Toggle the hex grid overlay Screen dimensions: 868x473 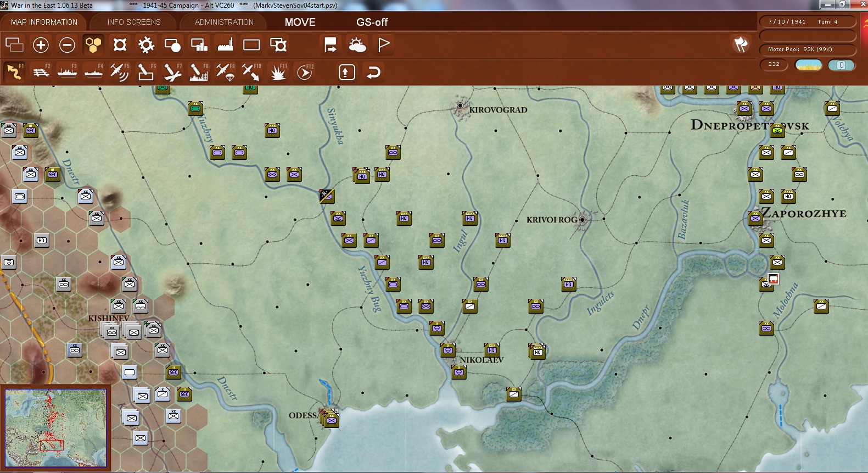(93, 44)
